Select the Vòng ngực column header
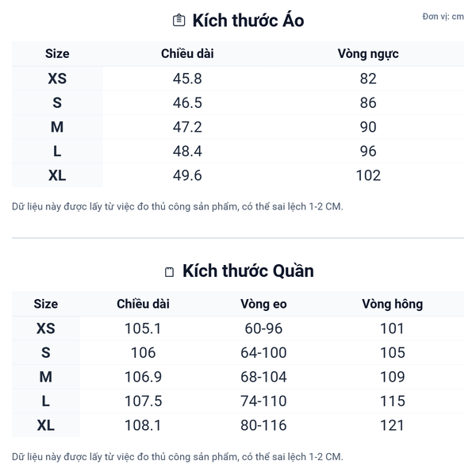Image resolution: width=476 pixels, height=476 pixels. (x=368, y=54)
